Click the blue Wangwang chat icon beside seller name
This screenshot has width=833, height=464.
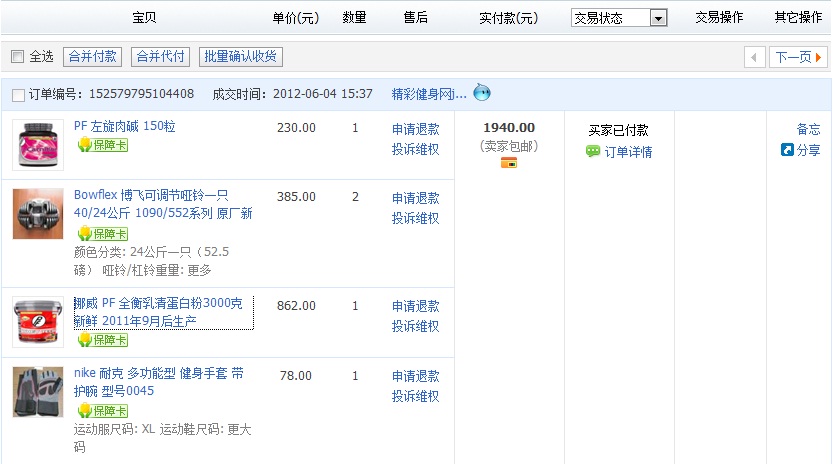(482, 92)
